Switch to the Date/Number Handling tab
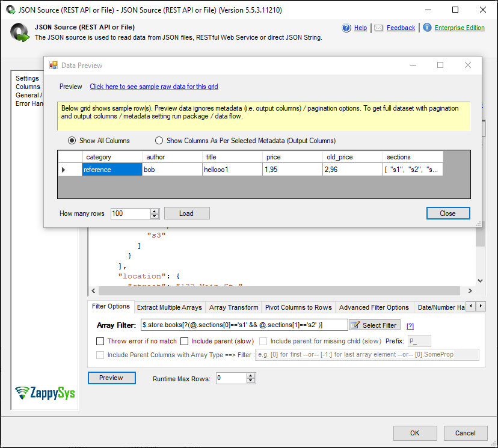 point(441,307)
